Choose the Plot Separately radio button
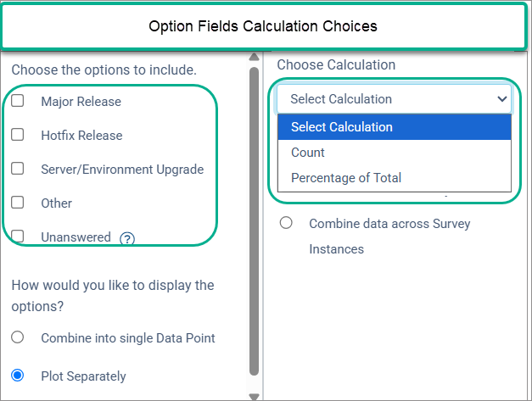 pyautogui.click(x=18, y=376)
